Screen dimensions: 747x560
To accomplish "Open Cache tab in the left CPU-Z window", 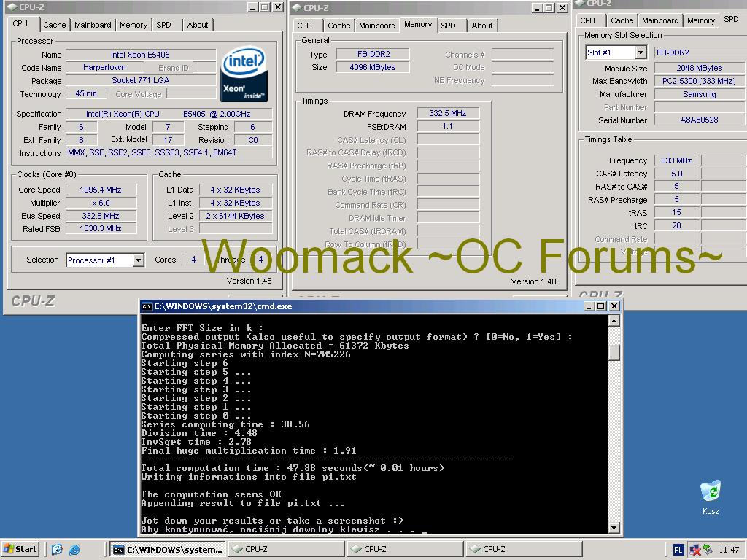I will 54,25.
